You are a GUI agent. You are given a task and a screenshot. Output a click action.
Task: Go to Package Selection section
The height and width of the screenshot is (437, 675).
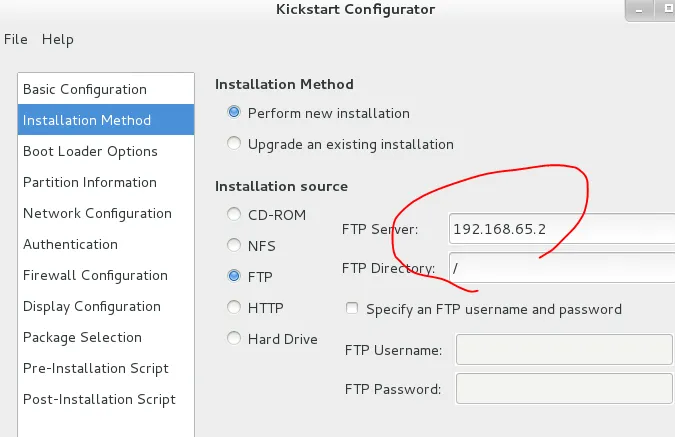82,337
